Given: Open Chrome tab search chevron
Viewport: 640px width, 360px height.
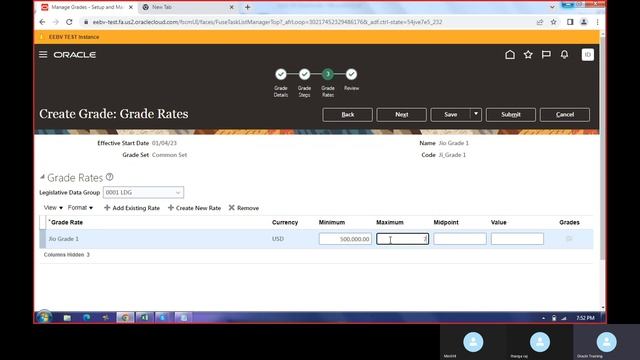Looking at the screenshot, I should tap(552, 7).
